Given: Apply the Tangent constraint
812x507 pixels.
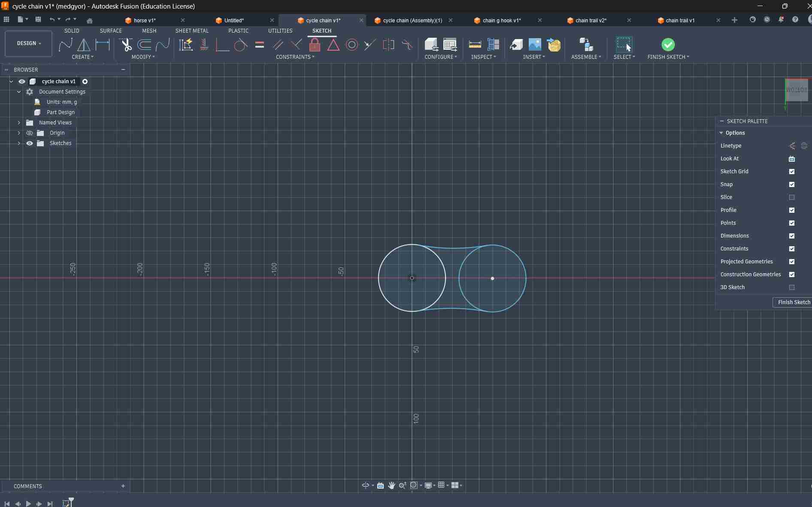Looking at the screenshot, I should click(241, 45).
